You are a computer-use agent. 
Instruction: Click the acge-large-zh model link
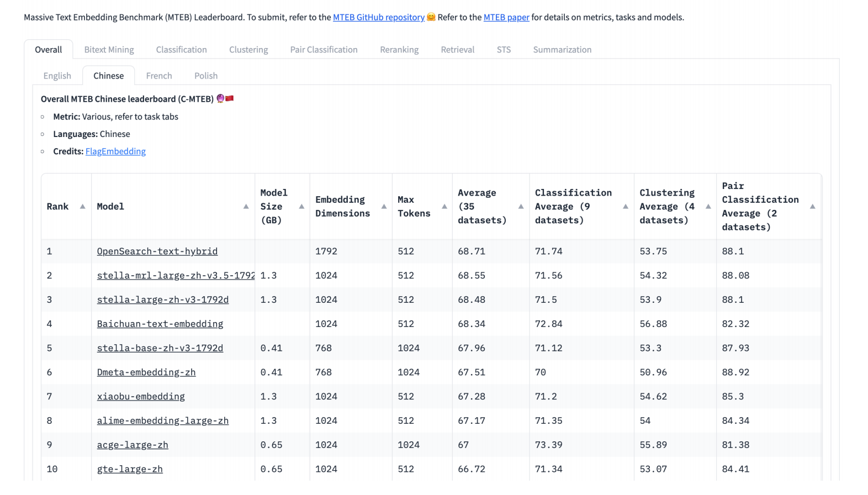(x=133, y=445)
